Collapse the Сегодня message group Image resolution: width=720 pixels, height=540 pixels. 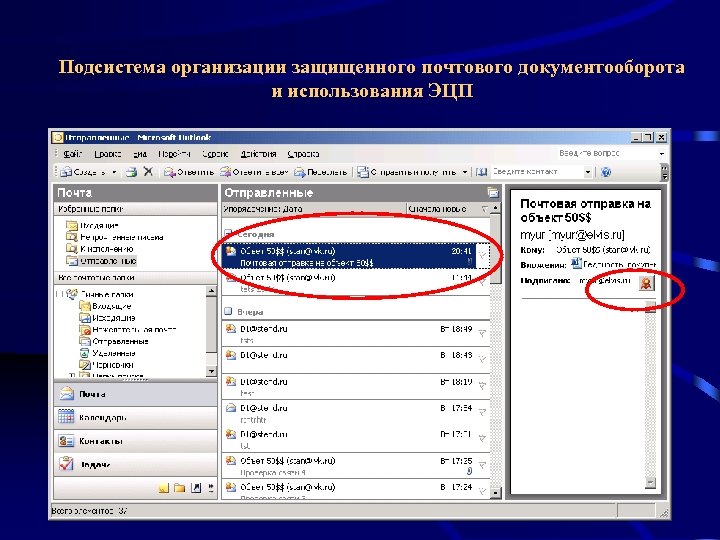click(x=228, y=234)
